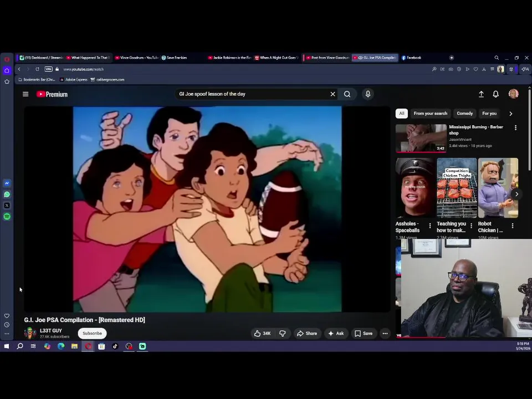Open Opera sidebar history clock icon

tap(7, 325)
